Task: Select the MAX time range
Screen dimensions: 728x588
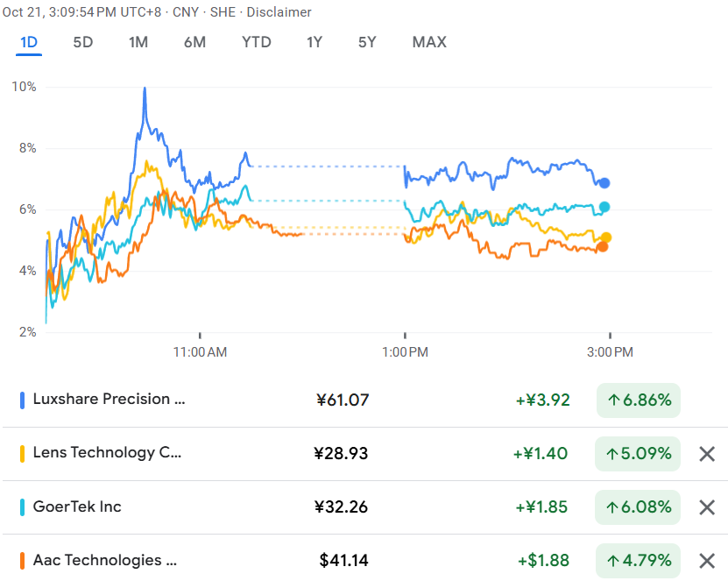Action: [x=429, y=42]
